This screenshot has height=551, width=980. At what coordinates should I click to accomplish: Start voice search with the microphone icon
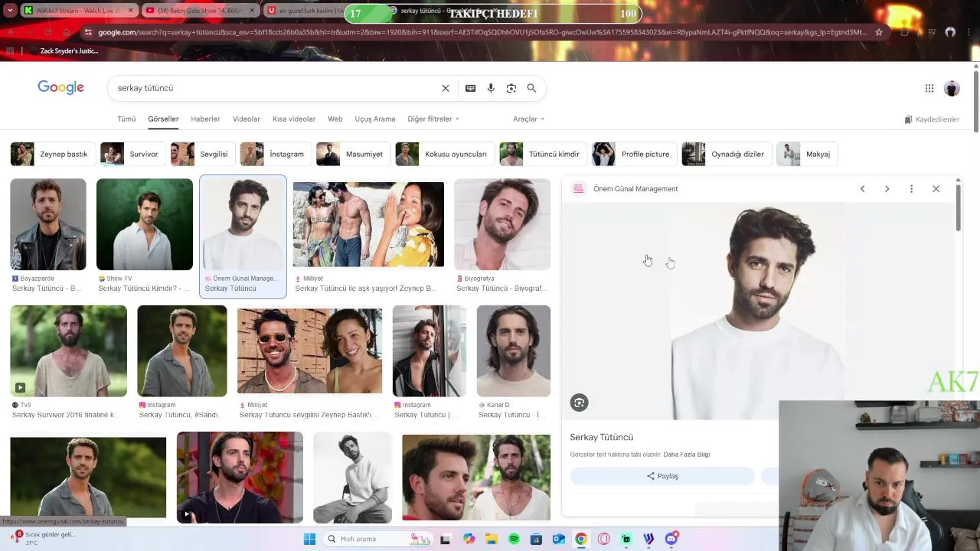tap(491, 88)
